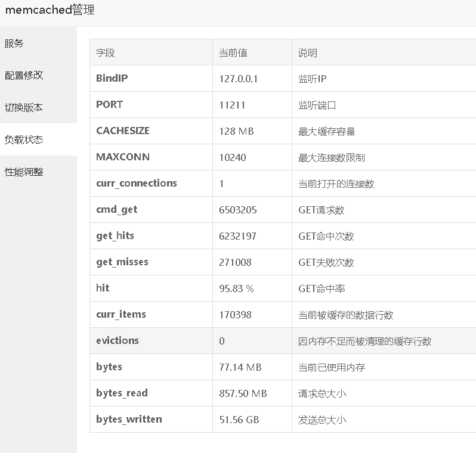Click the 6503205 value
Image resolution: width=476 pixels, height=453 pixels.
coord(237,210)
